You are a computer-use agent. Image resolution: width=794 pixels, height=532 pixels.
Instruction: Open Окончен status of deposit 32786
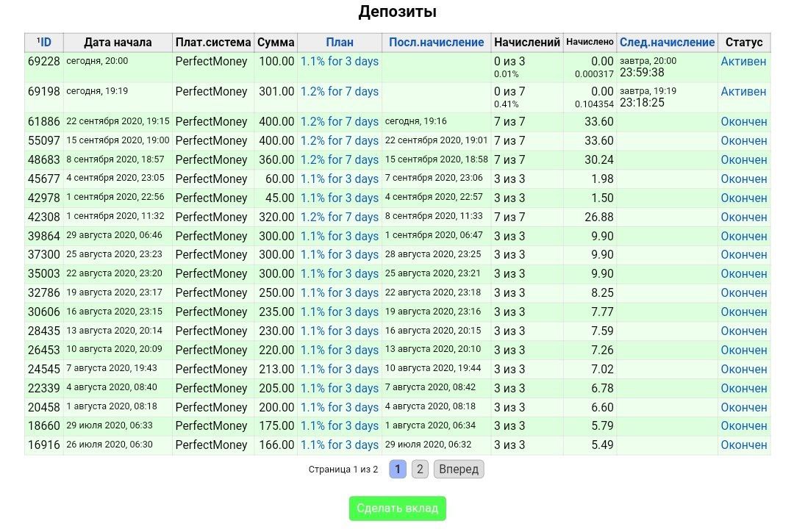pyautogui.click(x=744, y=293)
